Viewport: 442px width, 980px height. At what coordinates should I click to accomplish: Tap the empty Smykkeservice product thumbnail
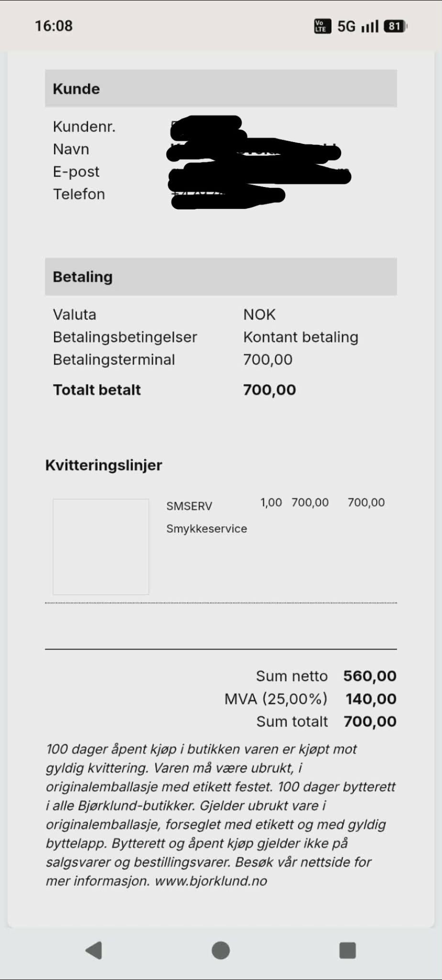tap(101, 547)
